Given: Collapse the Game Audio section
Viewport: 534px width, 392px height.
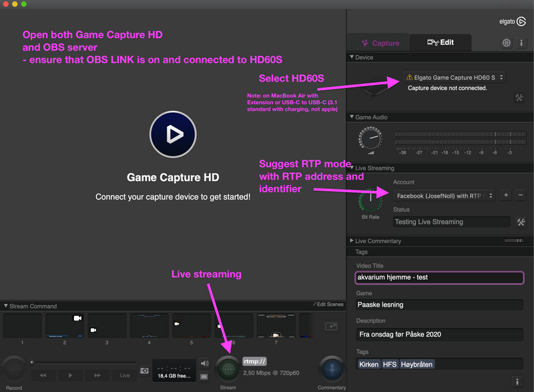Looking at the screenshot, I should [352, 117].
